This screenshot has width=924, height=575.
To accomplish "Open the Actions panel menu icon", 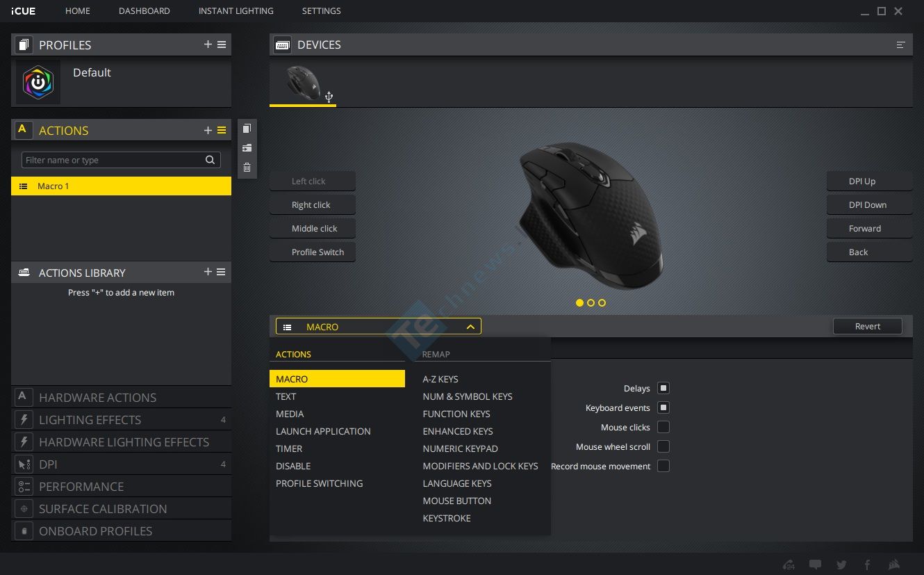I will point(222,130).
